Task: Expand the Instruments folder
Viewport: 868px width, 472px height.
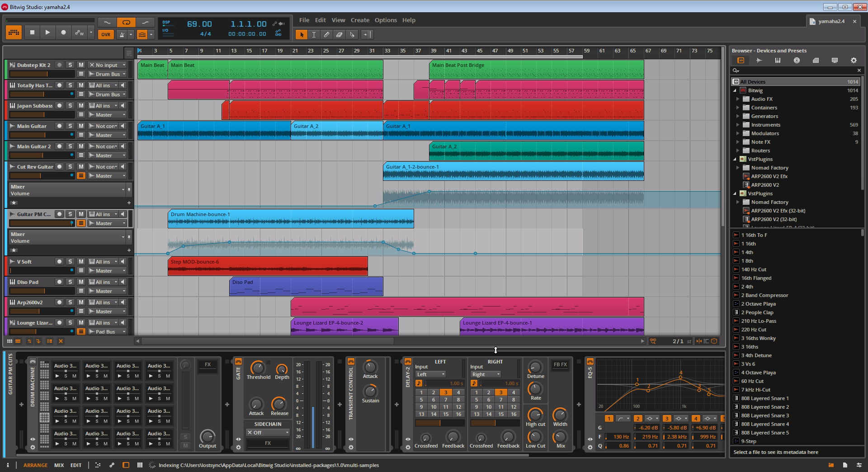Action: 738,125
